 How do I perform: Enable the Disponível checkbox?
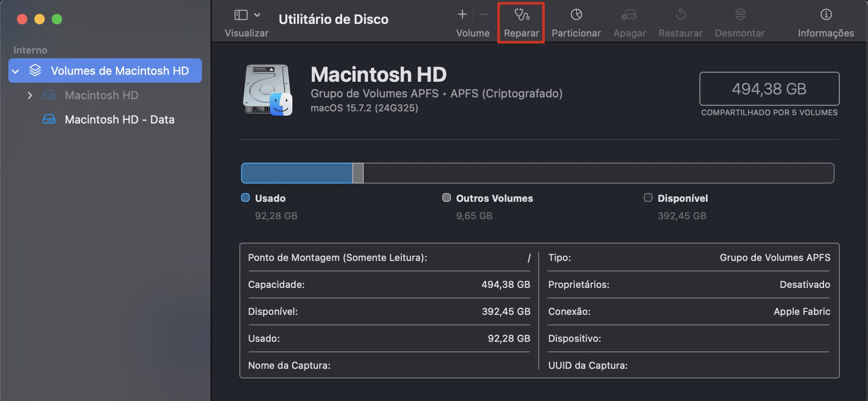[x=648, y=198]
